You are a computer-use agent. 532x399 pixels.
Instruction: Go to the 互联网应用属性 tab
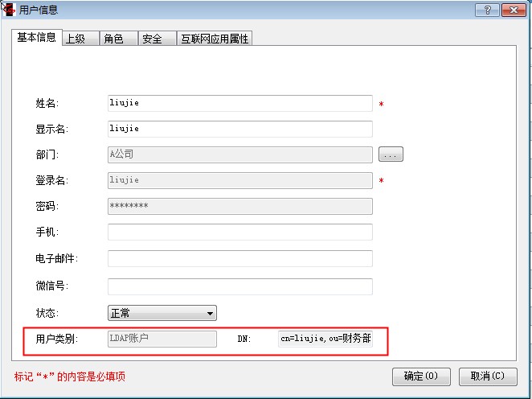coord(215,39)
